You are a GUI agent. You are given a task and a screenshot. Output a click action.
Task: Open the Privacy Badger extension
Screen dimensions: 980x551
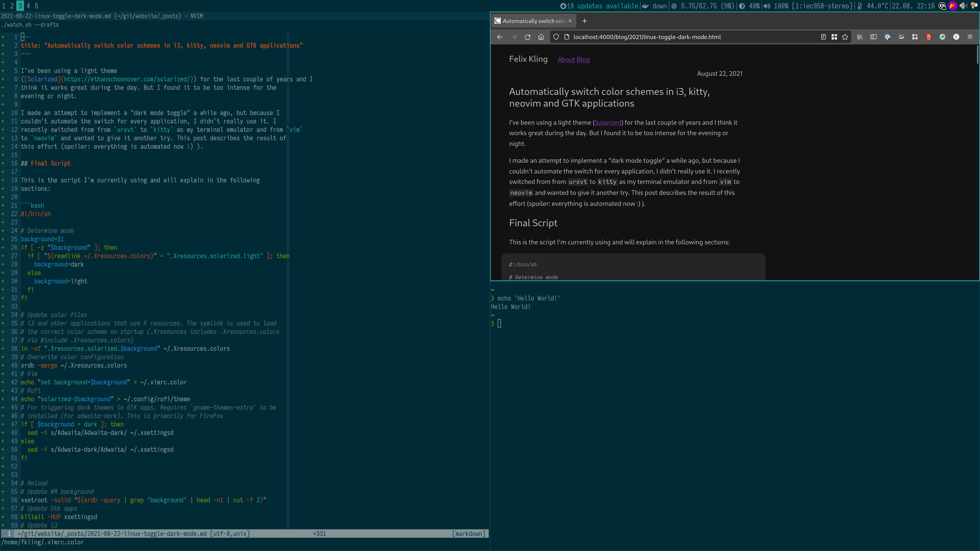tap(901, 37)
